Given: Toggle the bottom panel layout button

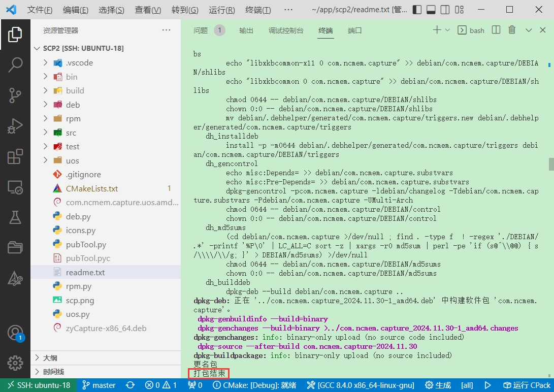Looking at the screenshot, I should (431, 10).
